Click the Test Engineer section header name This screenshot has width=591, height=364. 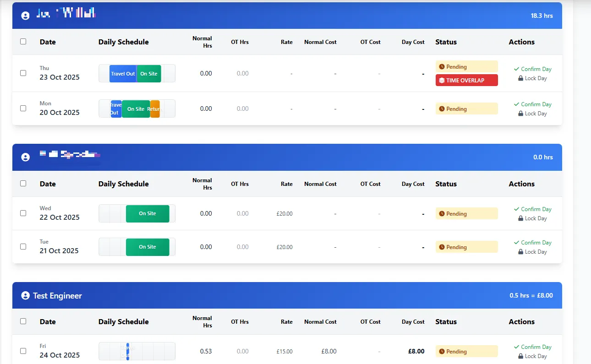57,296
